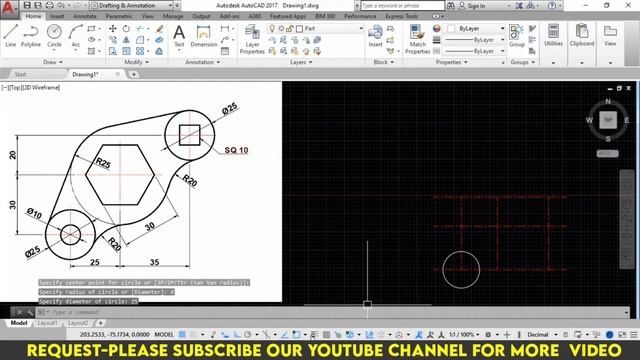Toggle Polar tracking in status bar
This screenshot has width=640, height=360.
coord(247,334)
